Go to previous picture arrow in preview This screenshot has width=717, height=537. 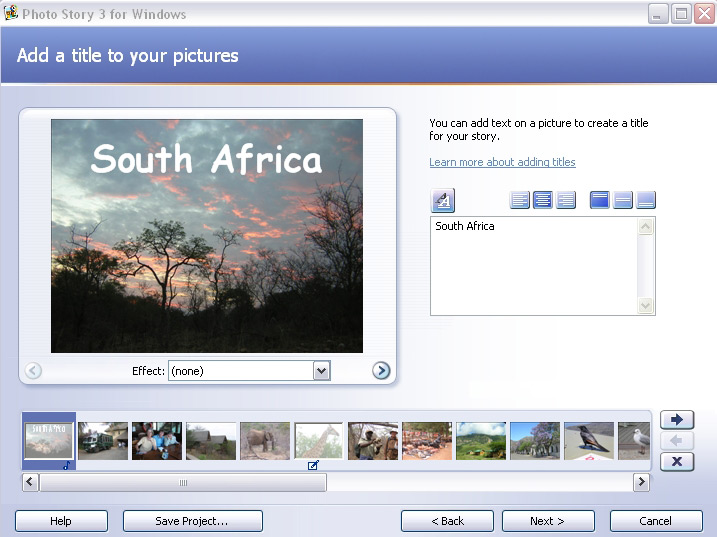pos(33,371)
